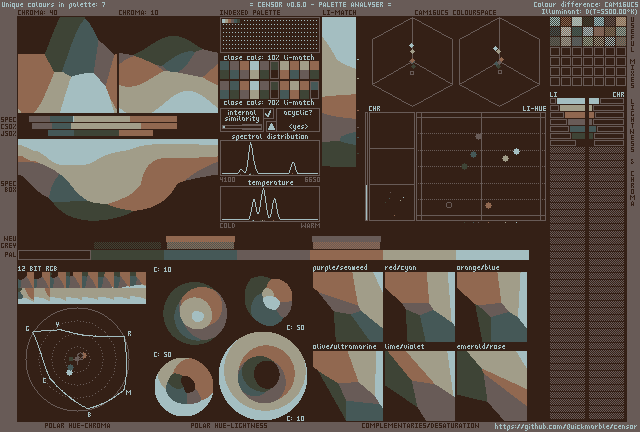This screenshot has width=640, height=432.
Task: Click the spectral distribution graph
Action: (x=270, y=158)
